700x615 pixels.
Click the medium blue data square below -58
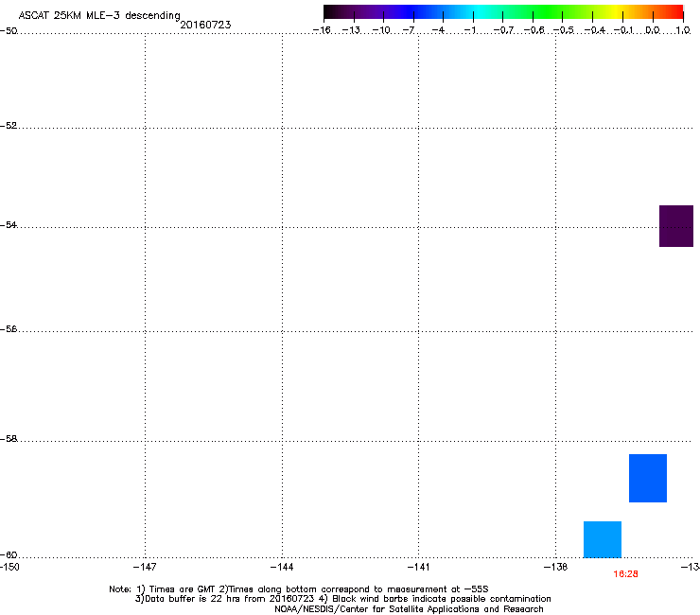click(648, 478)
